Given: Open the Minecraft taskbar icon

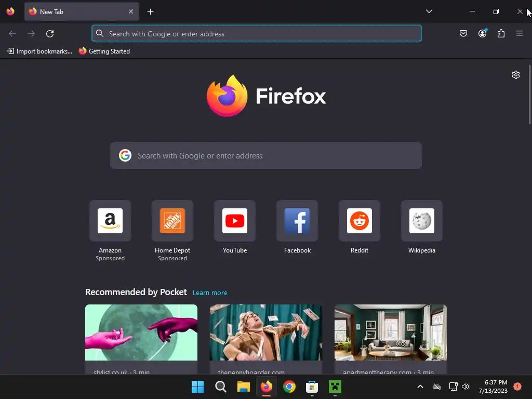Looking at the screenshot, I should (335, 387).
